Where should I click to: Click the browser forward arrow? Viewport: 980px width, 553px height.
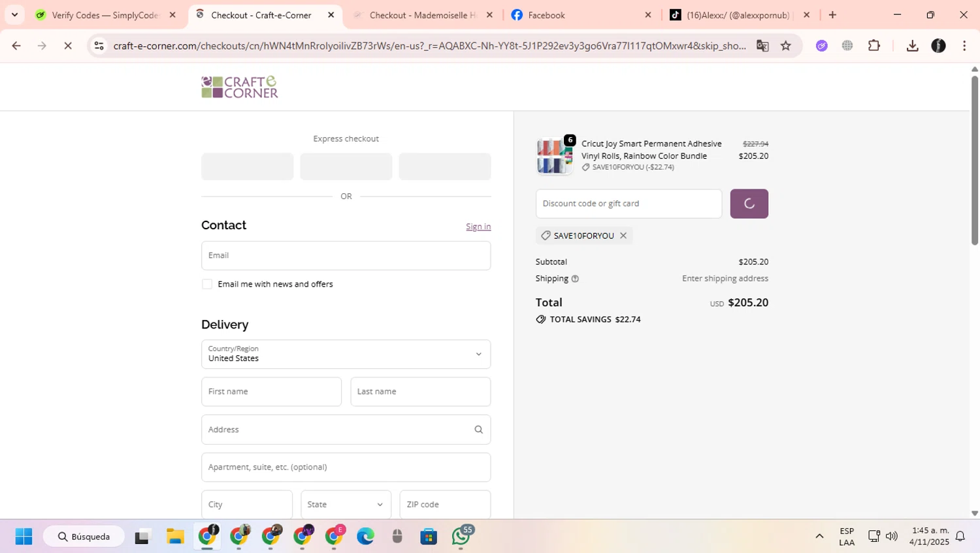[x=42, y=46]
